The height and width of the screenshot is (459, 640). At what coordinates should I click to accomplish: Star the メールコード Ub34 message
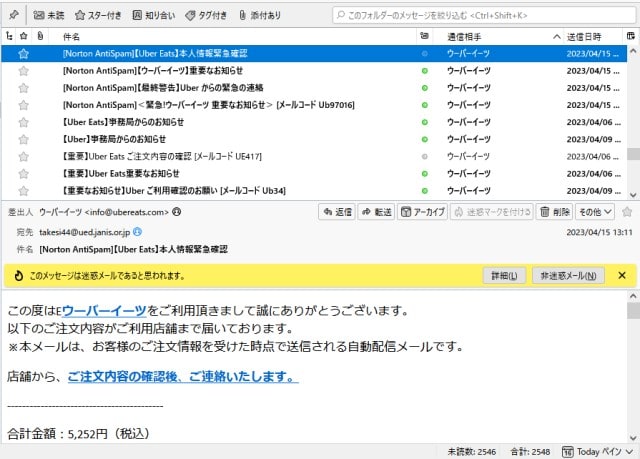[x=24, y=191]
